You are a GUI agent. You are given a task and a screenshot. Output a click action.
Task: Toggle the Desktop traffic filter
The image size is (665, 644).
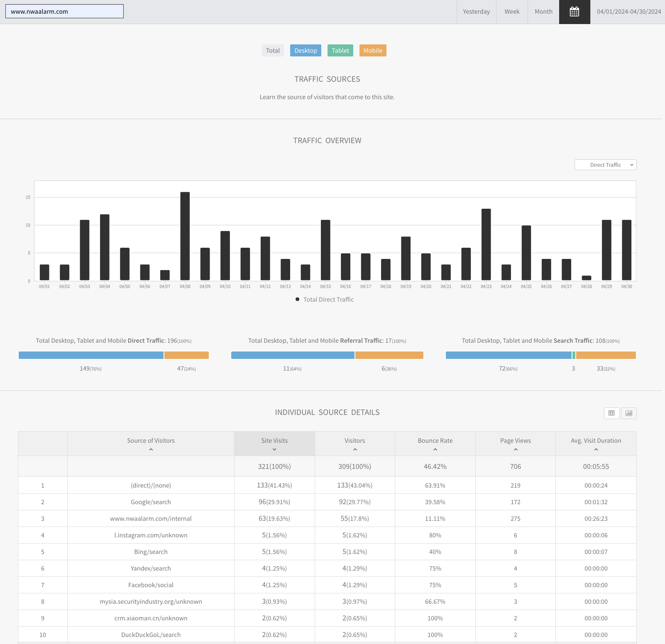(x=306, y=51)
